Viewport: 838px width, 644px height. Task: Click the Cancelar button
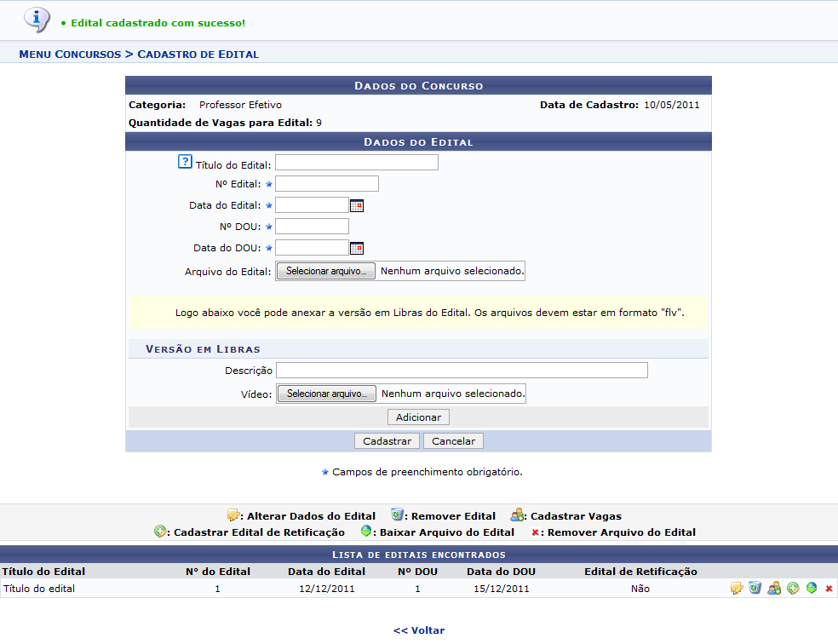pyautogui.click(x=453, y=441)
